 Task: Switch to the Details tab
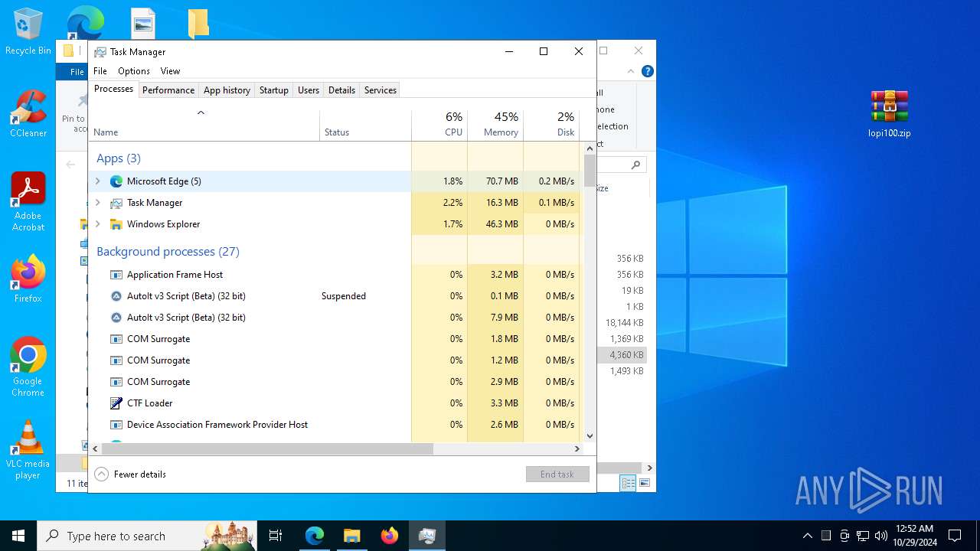(x=341, y=90)
